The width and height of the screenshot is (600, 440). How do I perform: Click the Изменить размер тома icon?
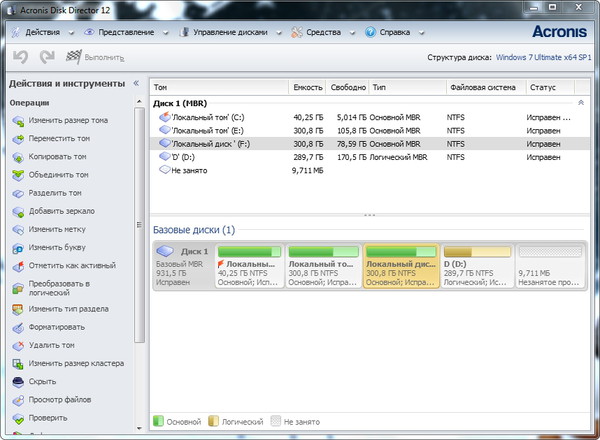pos(18,121)
